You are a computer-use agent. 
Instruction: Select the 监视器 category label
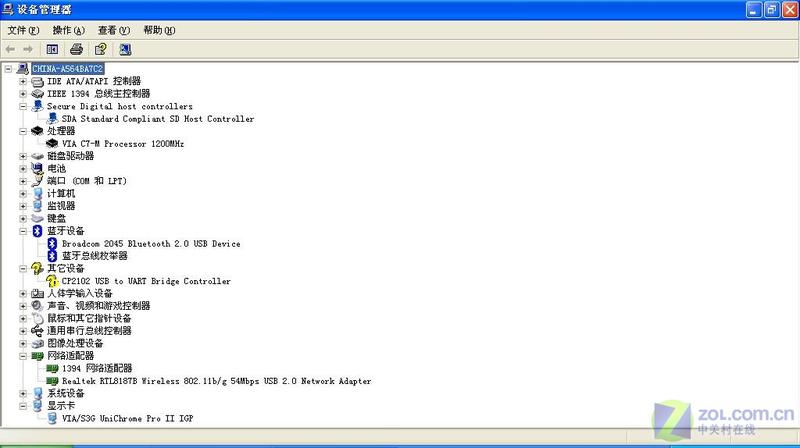click(61, 206)
